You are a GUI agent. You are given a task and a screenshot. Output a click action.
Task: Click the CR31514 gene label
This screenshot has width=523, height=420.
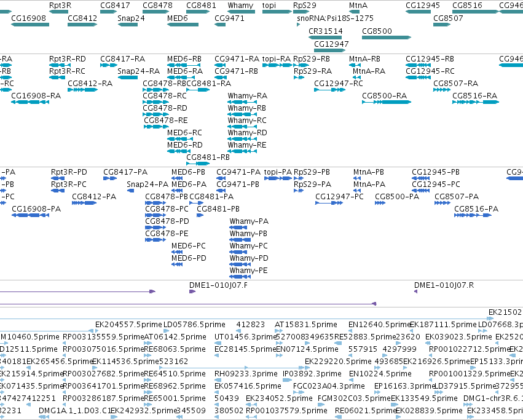[326, 31]
